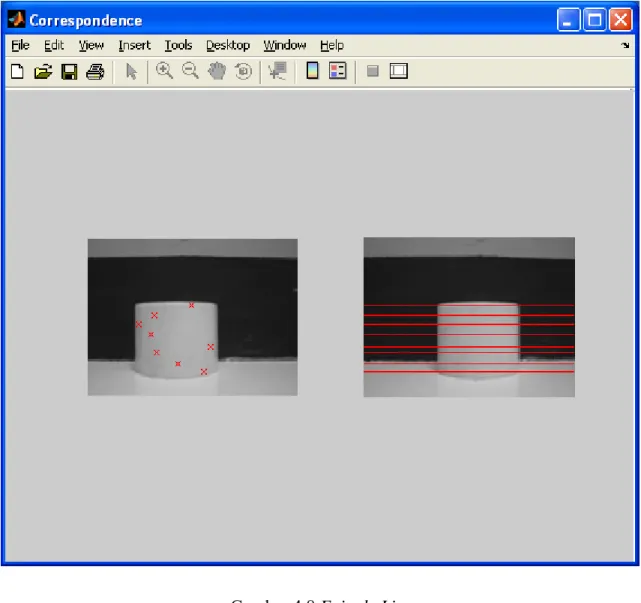The height and width of the screenshot is (603, 641).
Task: Select the Edit Plot arrow tool
Action: (x=131, y=72)
